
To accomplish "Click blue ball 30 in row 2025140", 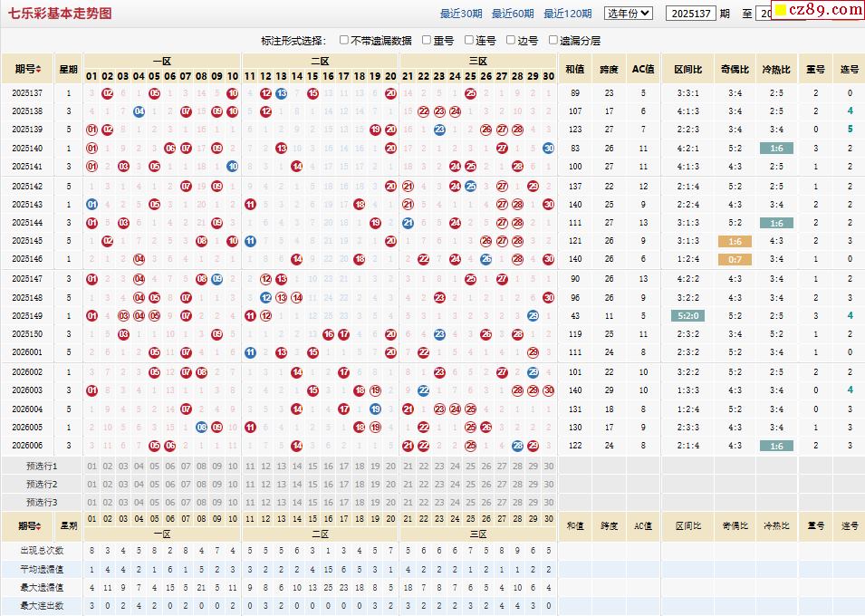I will pyautogui.click(x=548, y=149).
